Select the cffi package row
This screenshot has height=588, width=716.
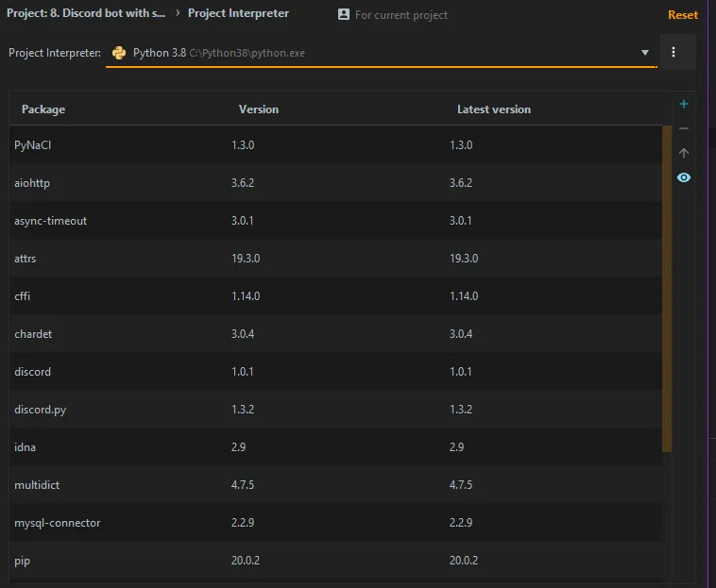335,296
